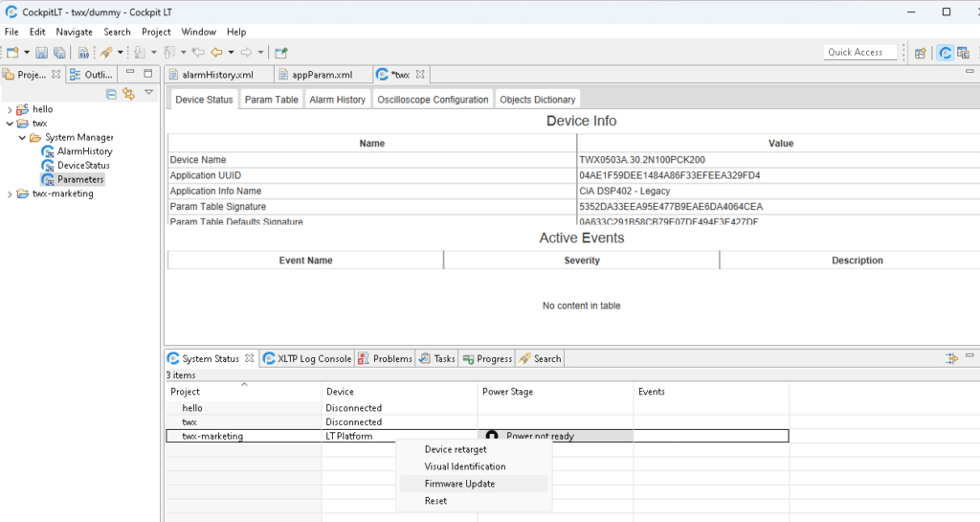The height and width of the screenshot is (522, 980).
Task: Open the New wizard dropdown arrow
Action: (x=27, y=53)
